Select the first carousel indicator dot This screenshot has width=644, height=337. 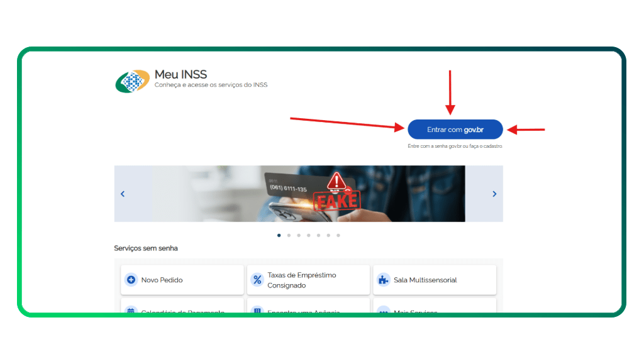pos(279,235)
